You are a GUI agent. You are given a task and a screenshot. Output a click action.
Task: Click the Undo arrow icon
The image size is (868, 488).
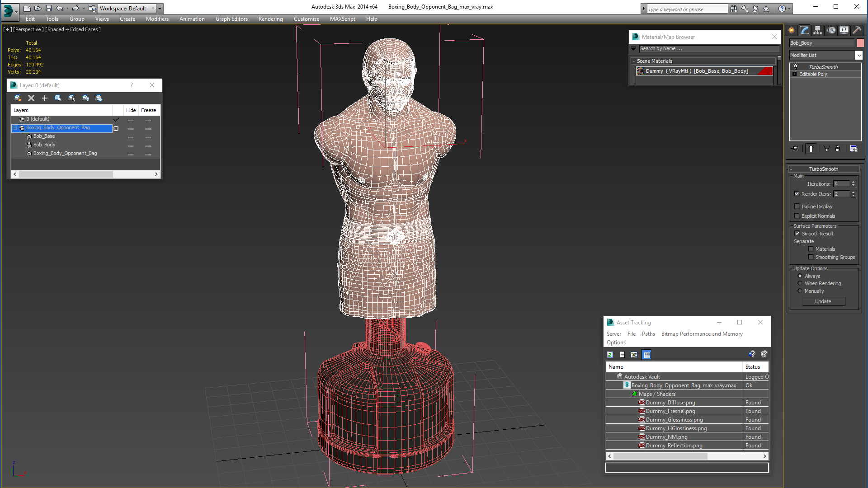click(59, 8)
